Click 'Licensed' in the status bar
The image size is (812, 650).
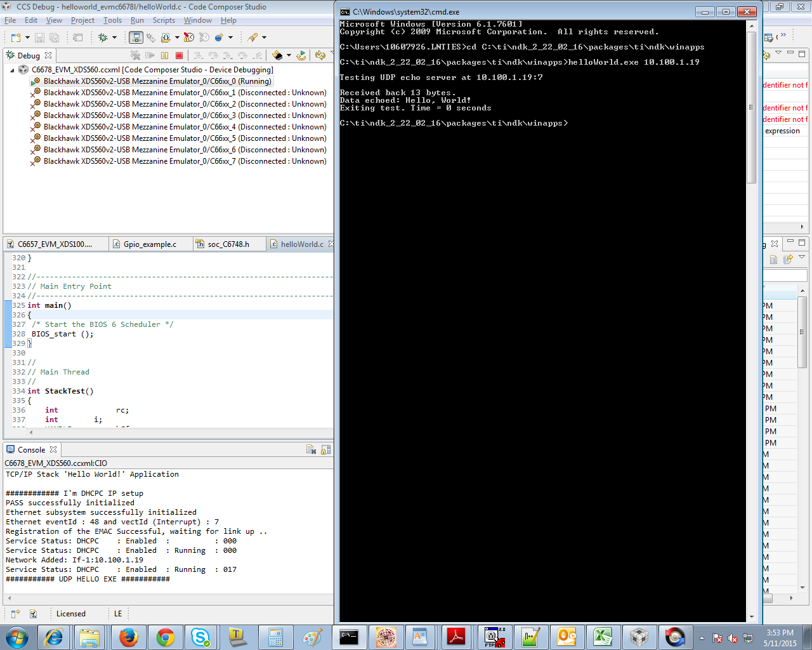(70, 614)
